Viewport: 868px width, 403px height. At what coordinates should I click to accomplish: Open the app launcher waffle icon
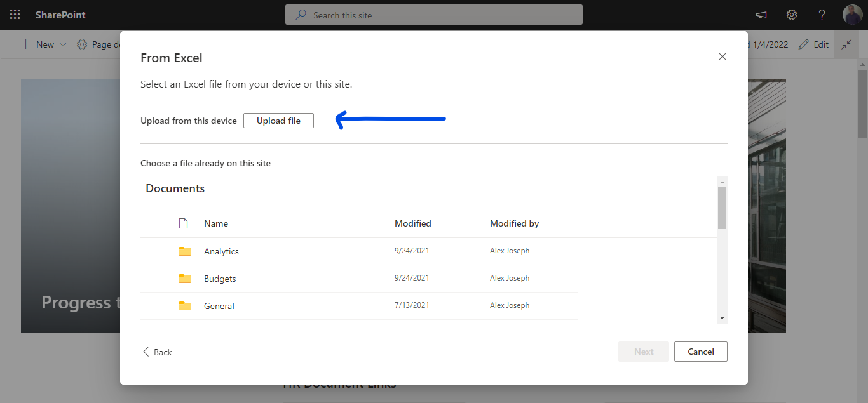15,15
